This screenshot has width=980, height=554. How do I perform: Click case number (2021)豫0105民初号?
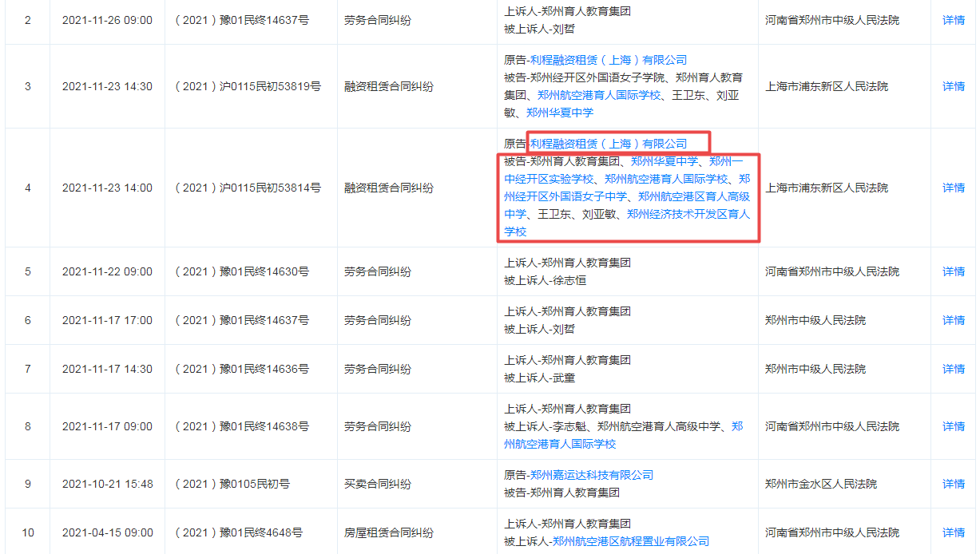[232, 484]
